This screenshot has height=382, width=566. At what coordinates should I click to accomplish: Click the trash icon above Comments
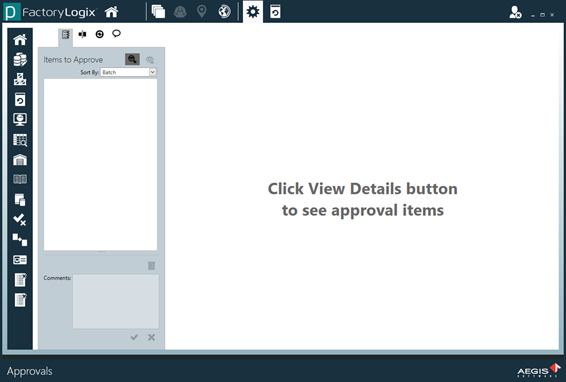click(152, 266)
